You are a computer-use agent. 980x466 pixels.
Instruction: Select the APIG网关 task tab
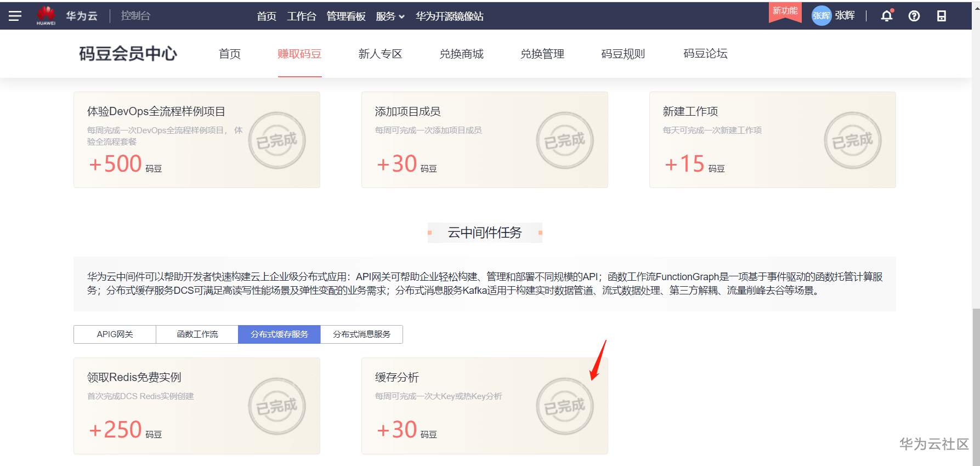(x=115, y=334)
